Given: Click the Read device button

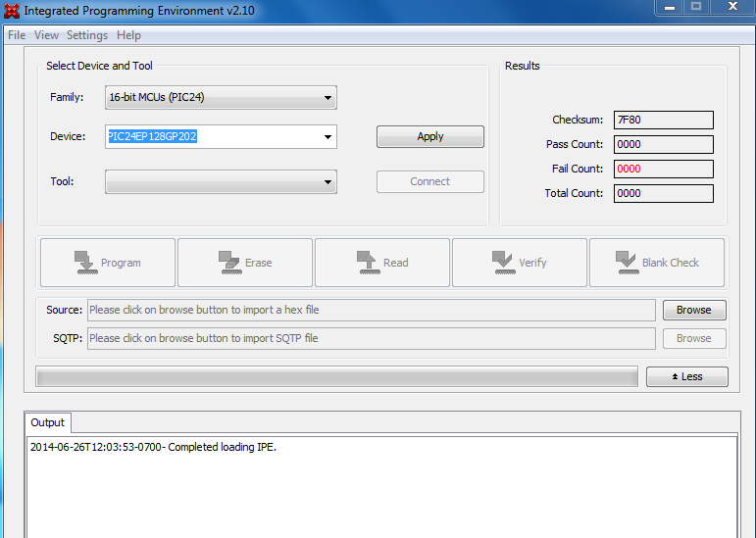Looking at the screenshot, I should (x=381, y=263).
